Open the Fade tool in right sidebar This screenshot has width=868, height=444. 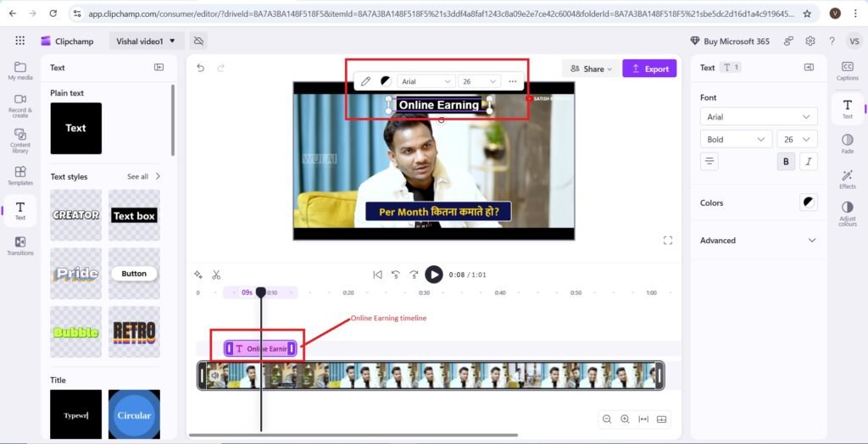(847, 143)
